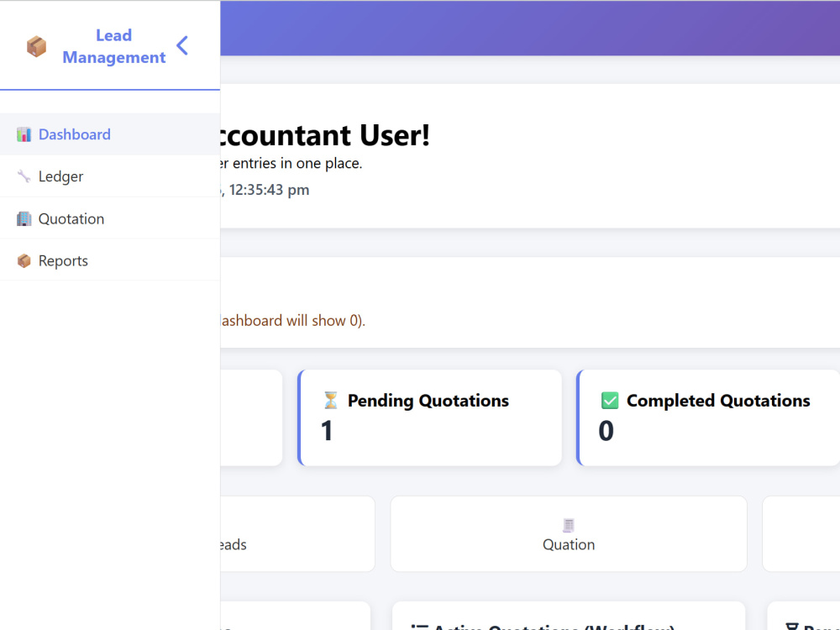Open the Ledger menu item

pos(110,176)
